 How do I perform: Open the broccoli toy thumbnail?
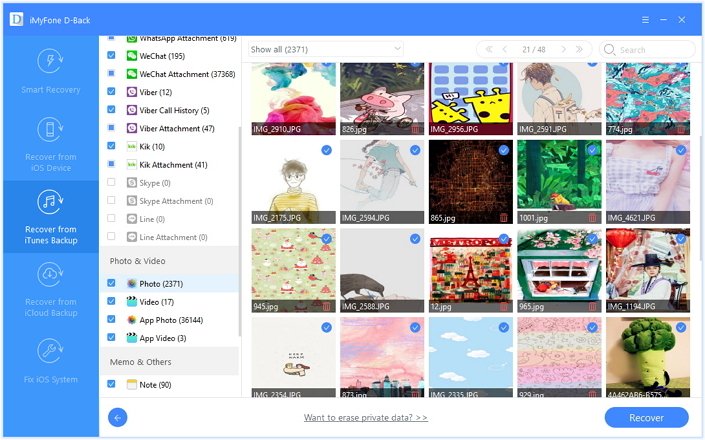[x=648, y=357]
